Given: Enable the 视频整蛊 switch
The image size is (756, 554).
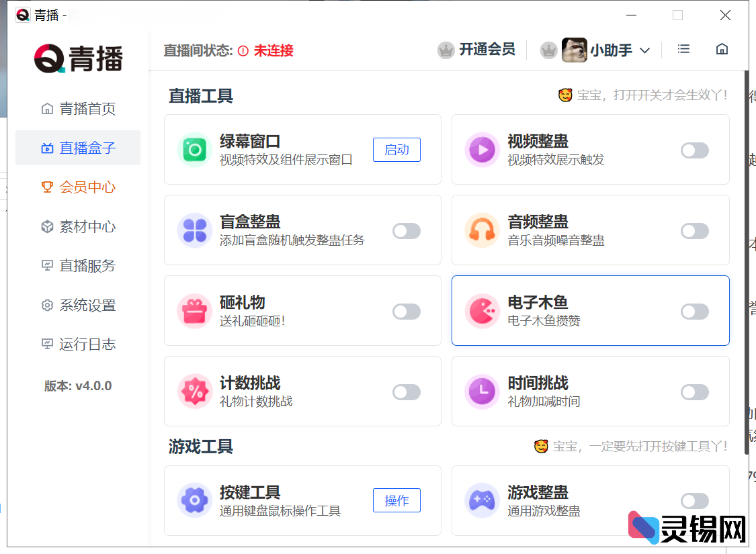Looking at the screenshot, I should click(694, 151).
